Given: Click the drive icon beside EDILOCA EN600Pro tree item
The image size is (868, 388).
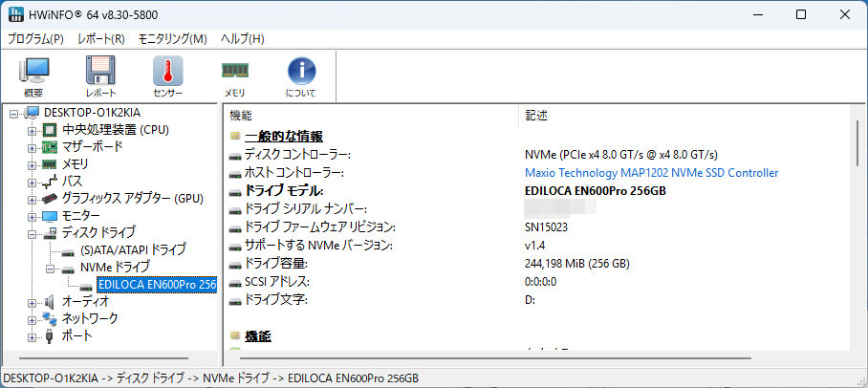Looking at the screenshot, I should point(86,286).
